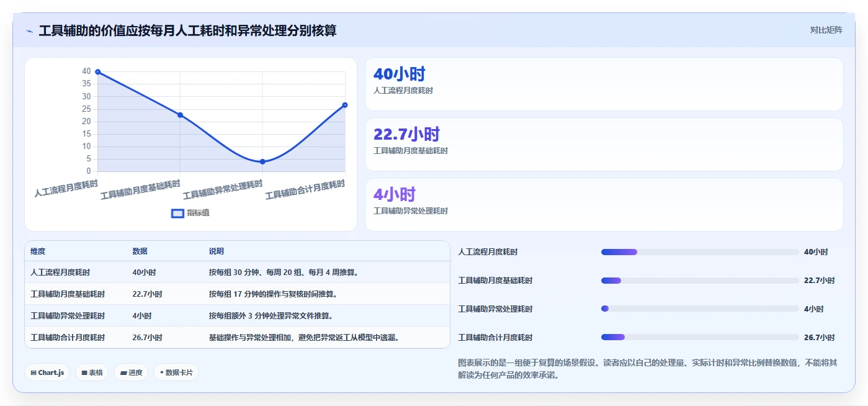Viewport: 868px width, 406px height.
Task: Click the 22.7小时 value beside progress bar
Action: tap(819, 281)
